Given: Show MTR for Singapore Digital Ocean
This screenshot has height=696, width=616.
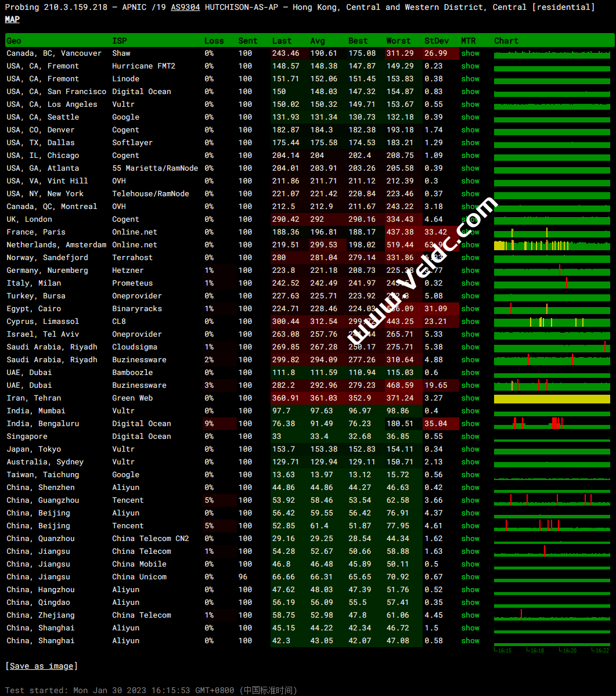Looking at the screenshot, I should (x=470, y=437).
